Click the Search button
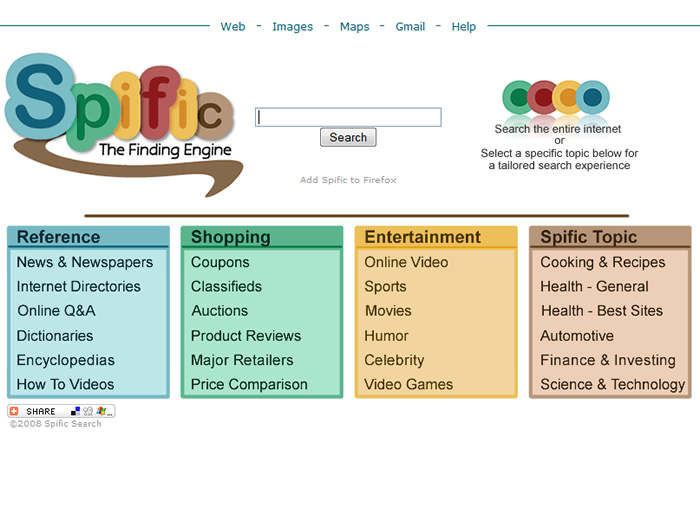 pyautogui.click(x=348, y=137)
